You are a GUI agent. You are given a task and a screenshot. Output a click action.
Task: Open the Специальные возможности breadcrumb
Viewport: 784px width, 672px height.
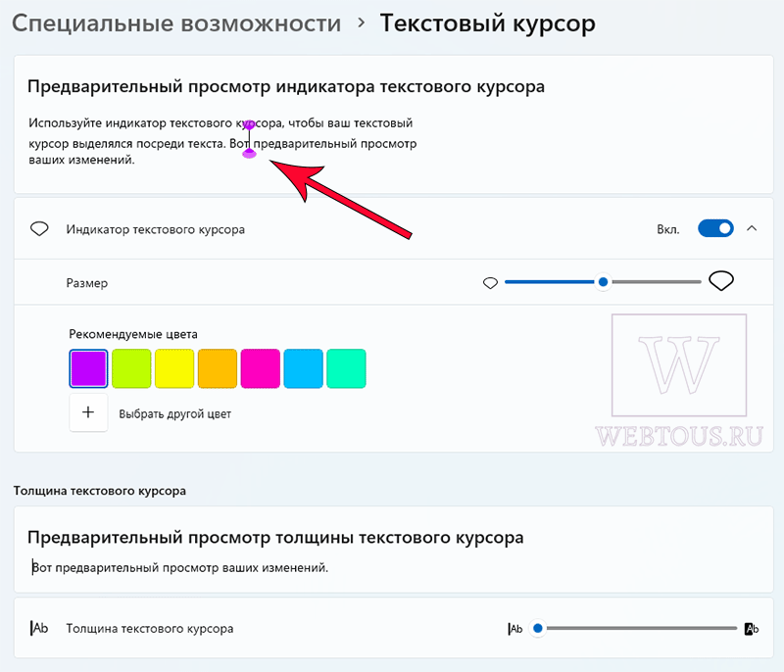(x=176, y=24)
